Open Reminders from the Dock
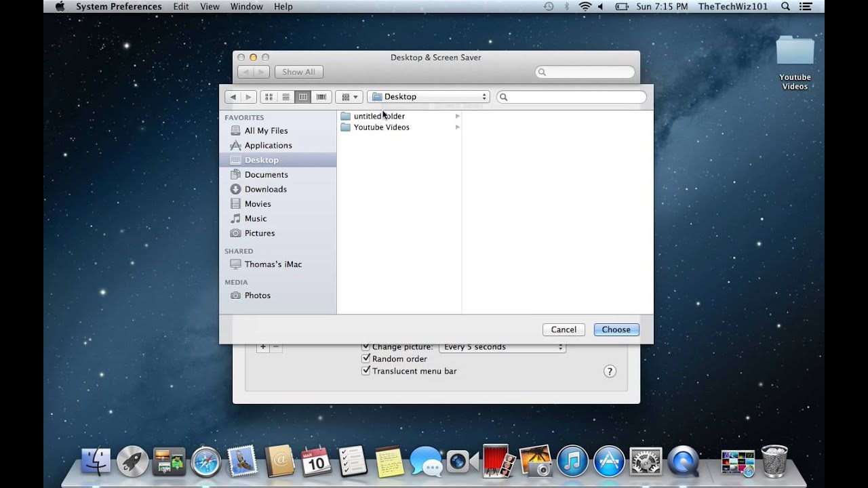The image size is (868, 488). coord(353,462)
